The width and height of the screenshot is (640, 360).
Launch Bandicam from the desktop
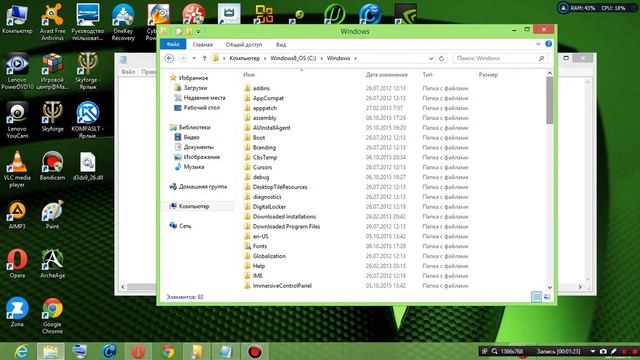pyautogui.click(x=52, y=165)
